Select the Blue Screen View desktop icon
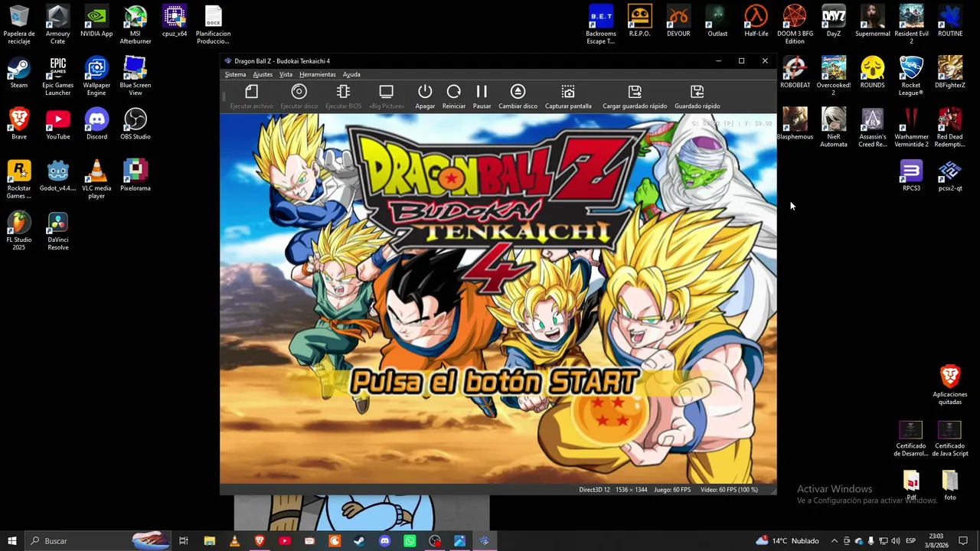980x551 pixels. pos(136,77)
